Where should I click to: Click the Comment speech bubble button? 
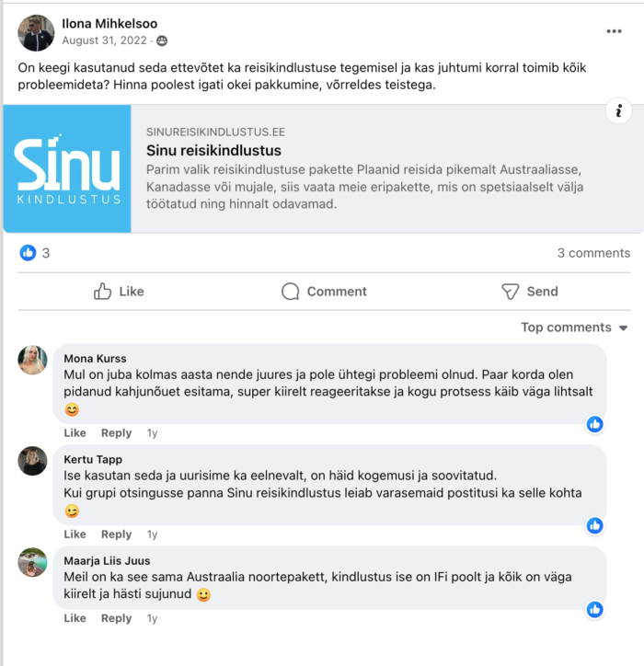[324, 292]
